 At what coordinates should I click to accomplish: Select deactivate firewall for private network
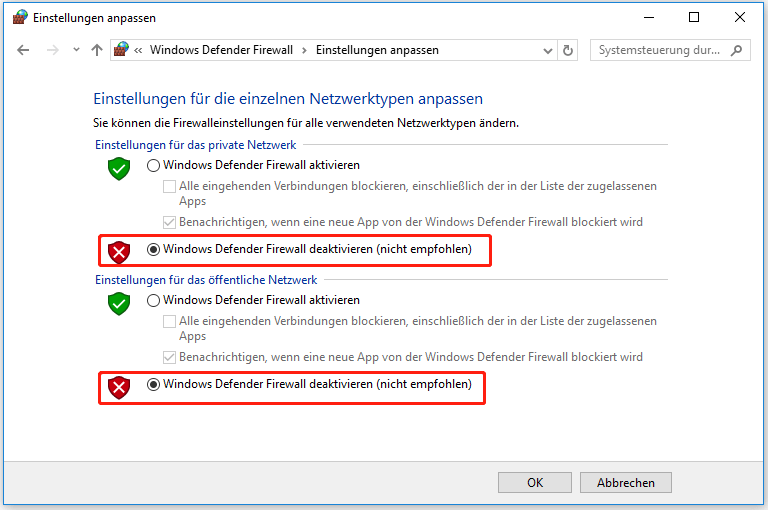click(x=153, y=249)
